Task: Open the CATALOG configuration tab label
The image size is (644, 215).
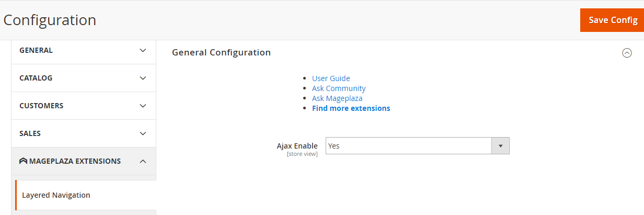Action: coord(36,78)
